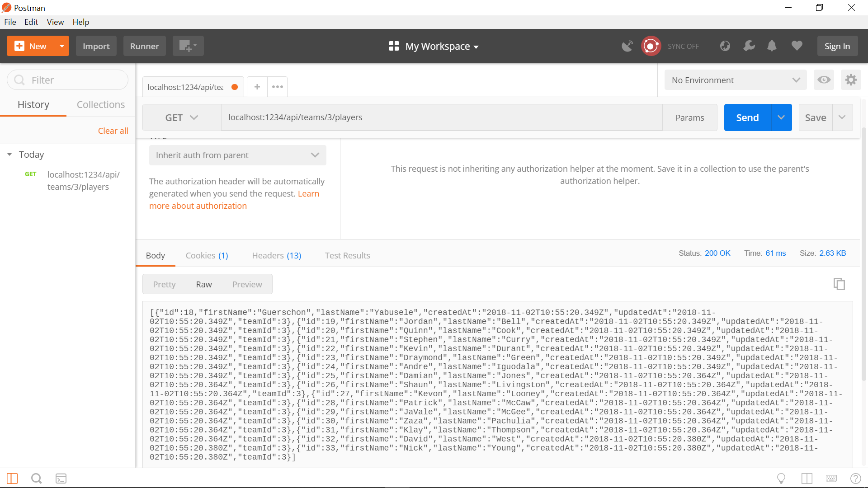Image resolution: width=868 pixels, height=488 pixels.
Task: Open the capture requests satellite icon
Action: [627, 46]
